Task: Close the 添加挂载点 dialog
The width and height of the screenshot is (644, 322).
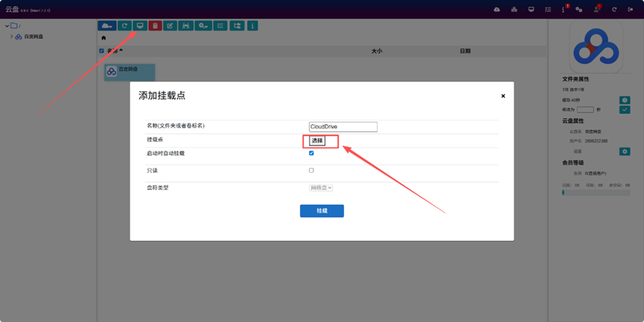Action: click(503, 96)
